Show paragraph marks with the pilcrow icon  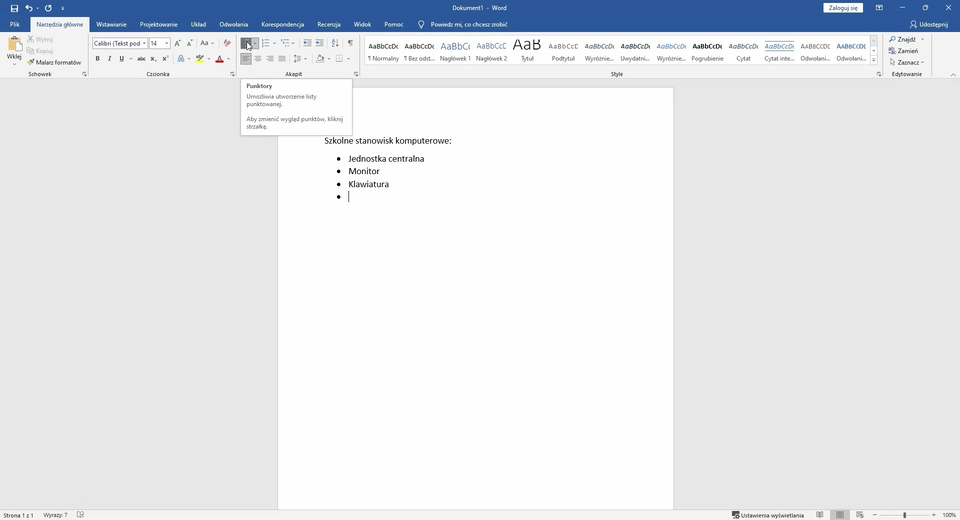pos(350,43)
